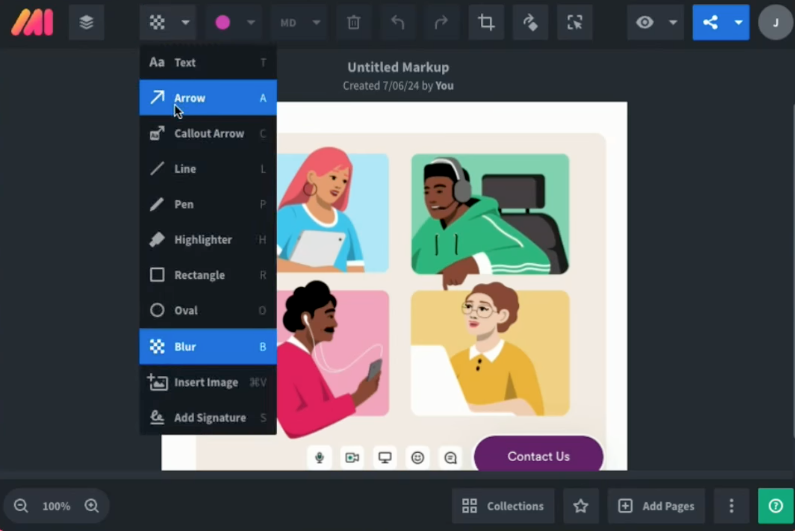Click the person with glasses thumbnail

tap(490, 352)
